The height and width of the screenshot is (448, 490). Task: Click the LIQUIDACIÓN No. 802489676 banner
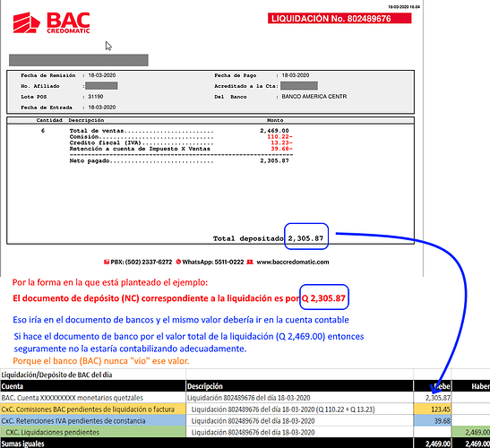click(x=340, y=19)
